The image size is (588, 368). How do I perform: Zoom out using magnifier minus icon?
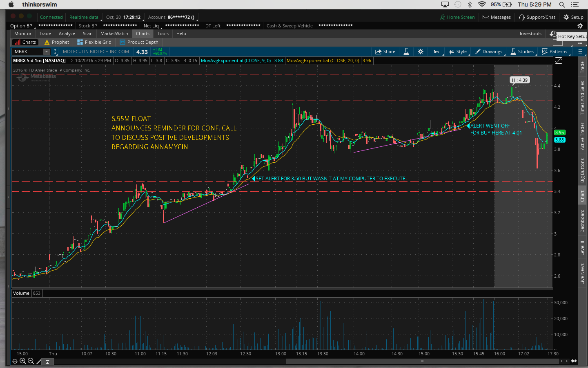31,361
